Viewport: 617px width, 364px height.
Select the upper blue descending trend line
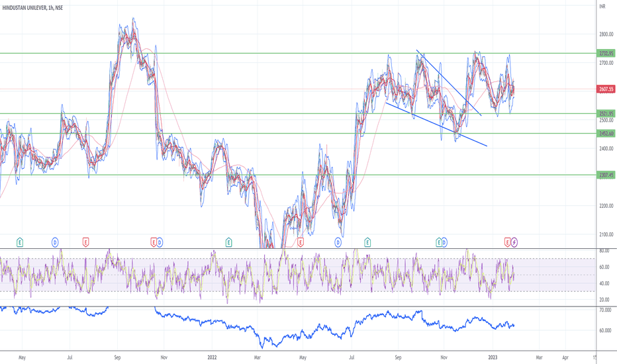tap(449, 83)
